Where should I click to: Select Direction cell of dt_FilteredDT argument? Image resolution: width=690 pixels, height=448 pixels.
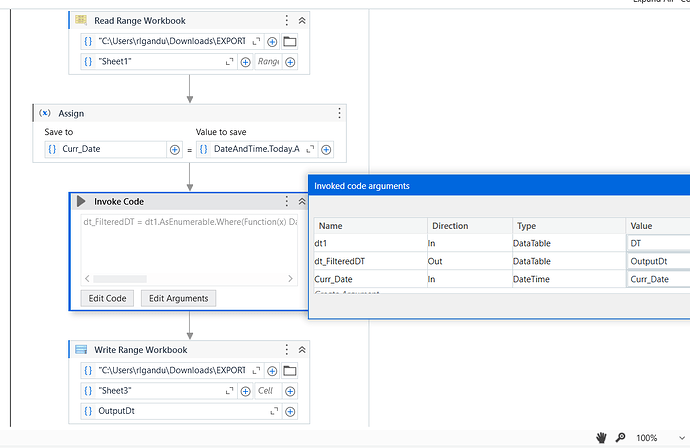470,261
